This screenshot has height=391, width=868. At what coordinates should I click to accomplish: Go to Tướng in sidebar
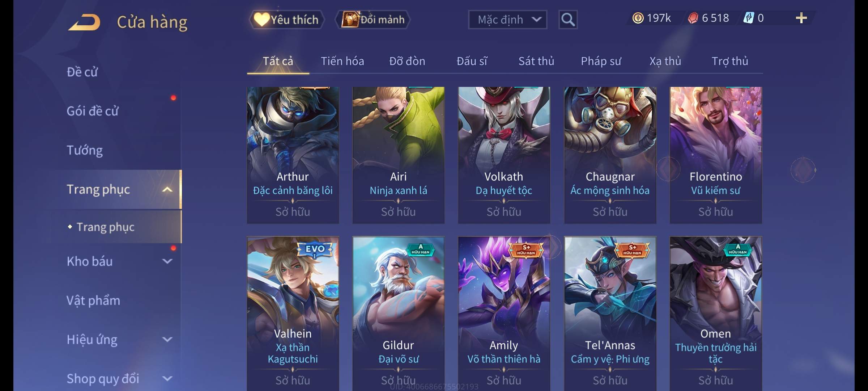tap(85, 150)
